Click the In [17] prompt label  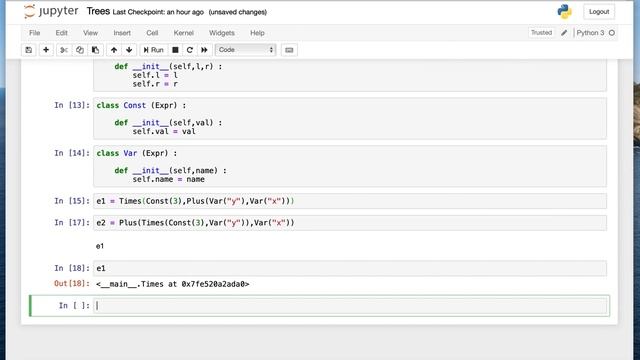[x=72, y=223]
